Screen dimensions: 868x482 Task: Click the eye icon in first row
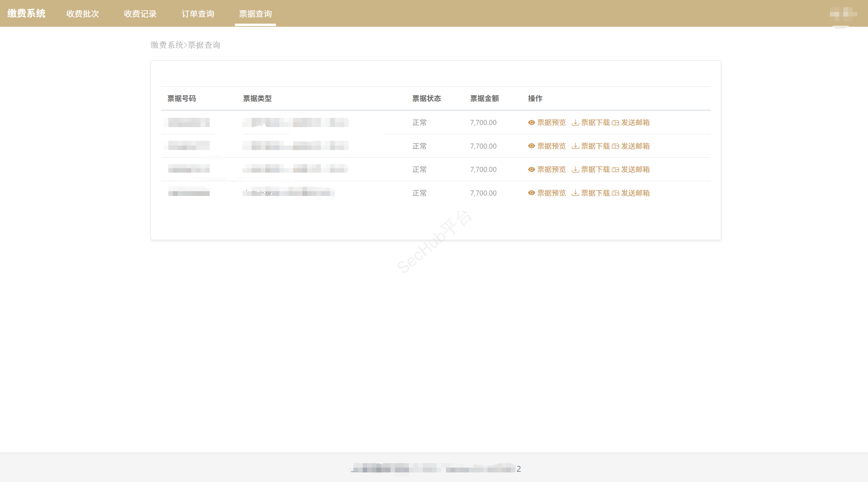(x=531, y=123)
